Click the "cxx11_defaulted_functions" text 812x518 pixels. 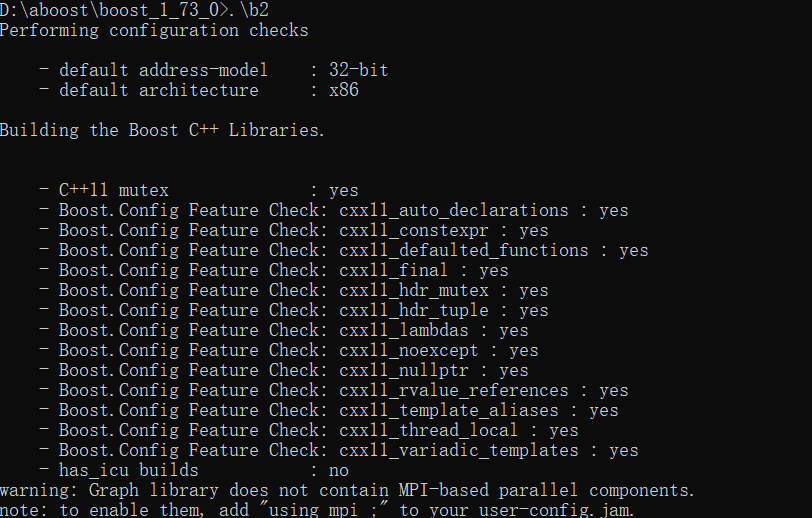pyautogui.click(x=464, y=250)
